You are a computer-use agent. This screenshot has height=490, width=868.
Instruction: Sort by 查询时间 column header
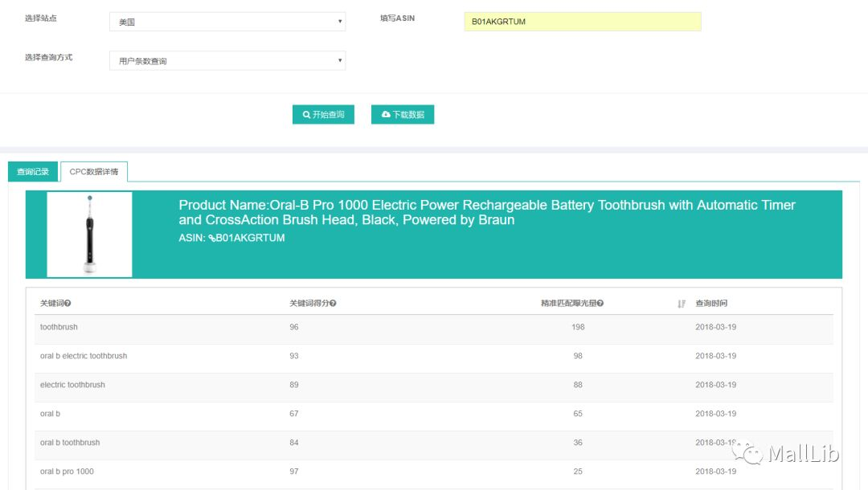click(711, 303)
